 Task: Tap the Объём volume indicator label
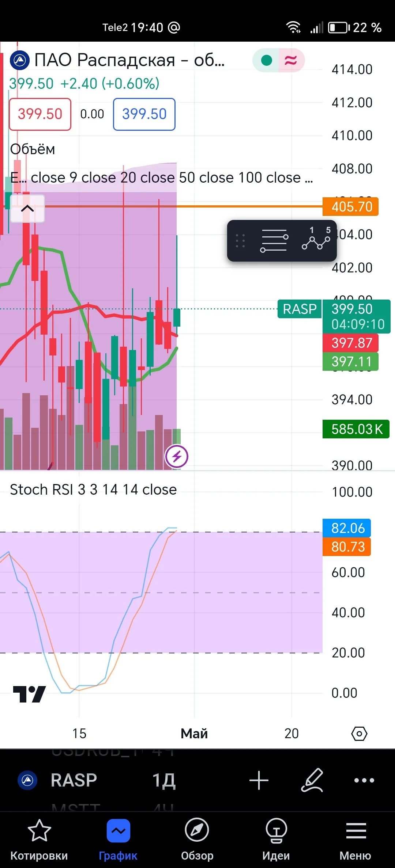(33, 149)
